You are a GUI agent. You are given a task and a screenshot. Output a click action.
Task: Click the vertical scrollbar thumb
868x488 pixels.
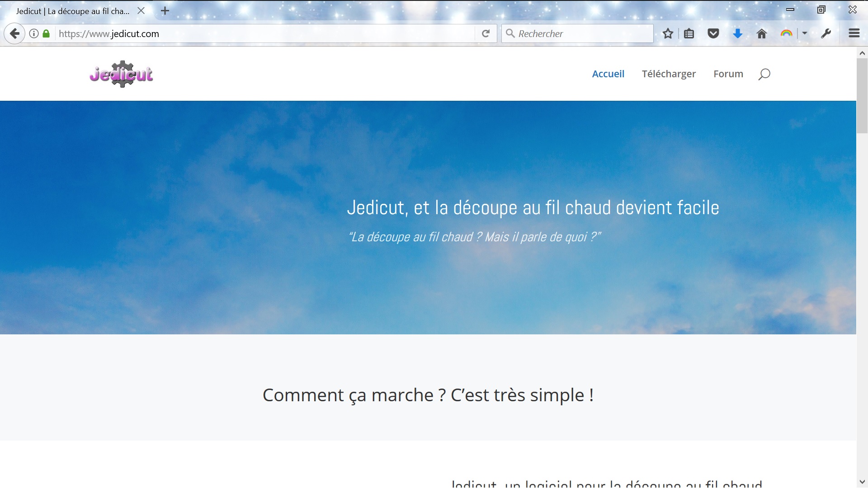click(862, 96)
